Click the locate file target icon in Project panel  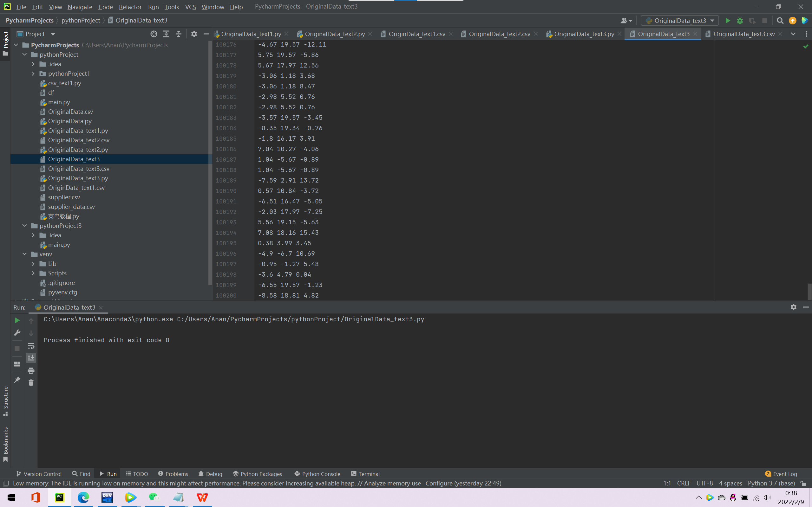(x=154, y=34)
